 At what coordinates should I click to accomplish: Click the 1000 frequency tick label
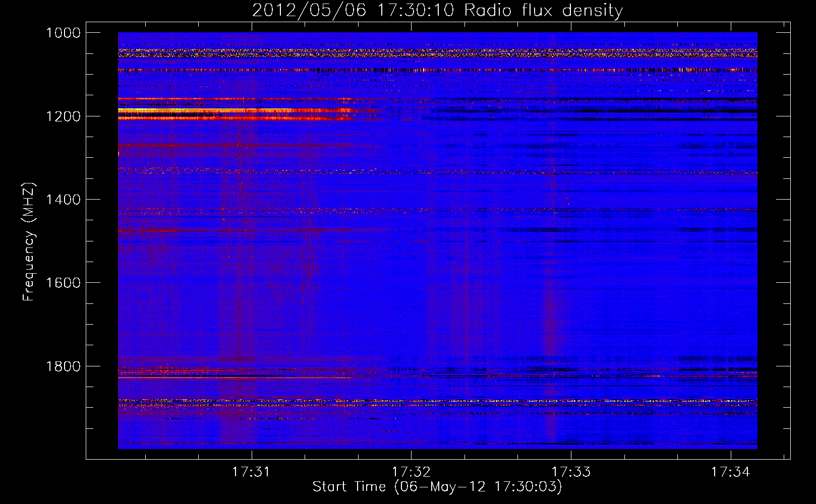click(63, 33)
